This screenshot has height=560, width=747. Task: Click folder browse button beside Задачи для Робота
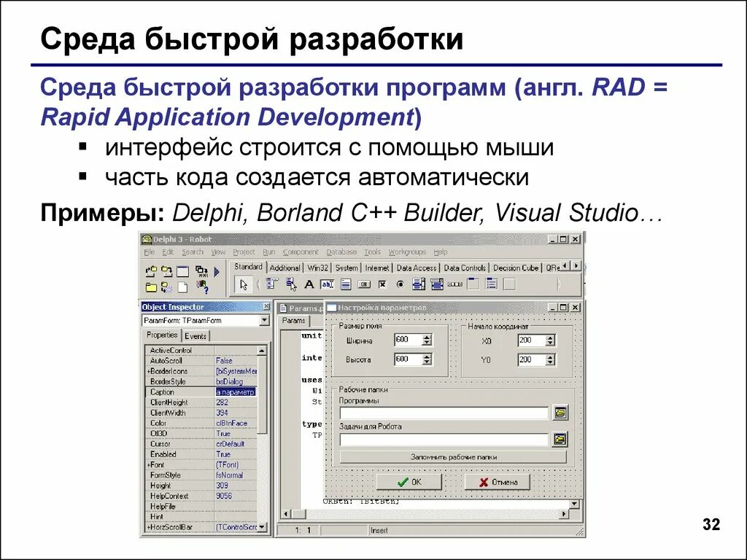coord(560,438)
